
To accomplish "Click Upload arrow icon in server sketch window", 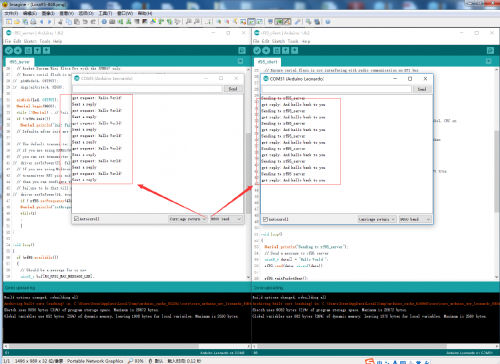I will pyautogui.click(x=18, y=51).
